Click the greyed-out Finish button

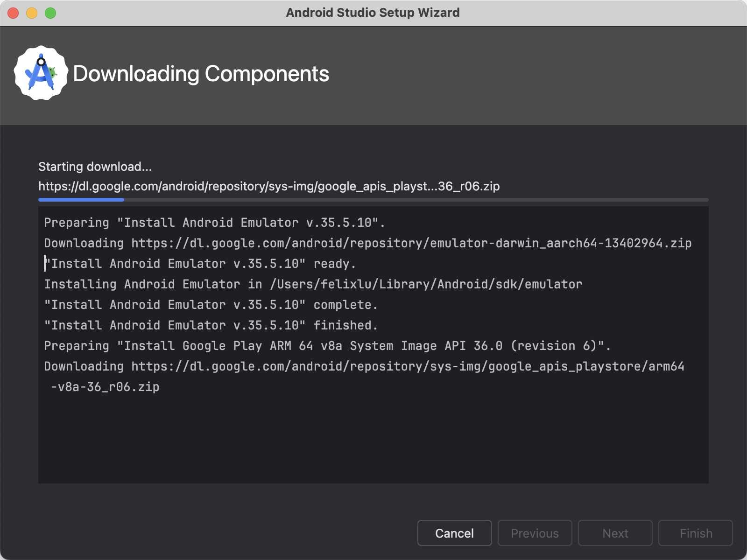(695, 533)
